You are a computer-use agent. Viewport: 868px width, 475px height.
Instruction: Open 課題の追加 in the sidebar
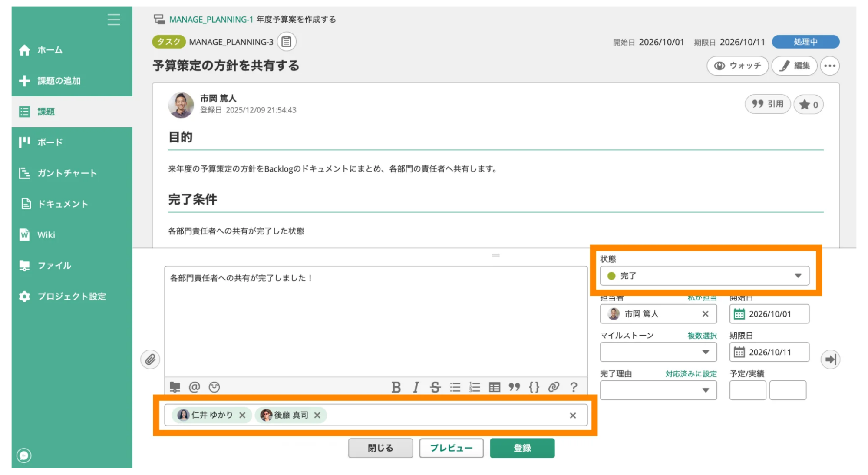[72, 81]
